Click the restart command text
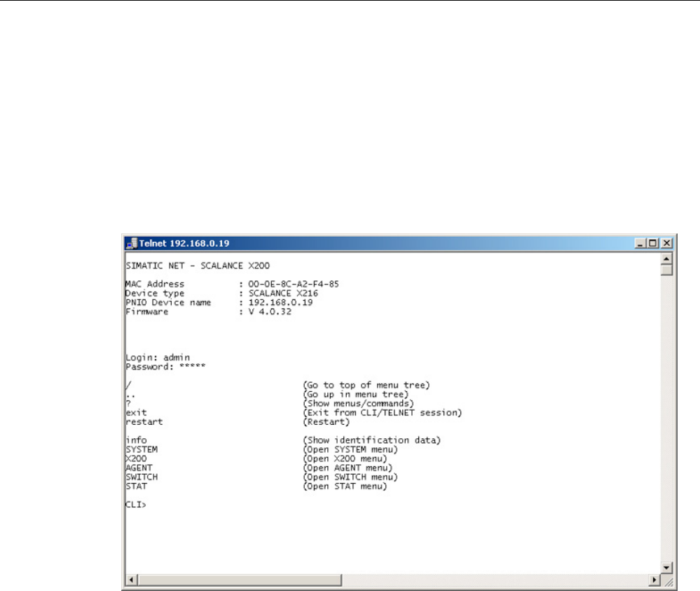Viewport: 700px width, 591px height. (x=144, y=422)
